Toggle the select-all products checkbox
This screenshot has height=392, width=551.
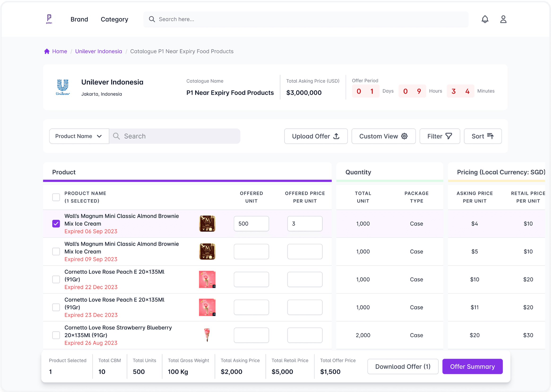tap(56, 197)
